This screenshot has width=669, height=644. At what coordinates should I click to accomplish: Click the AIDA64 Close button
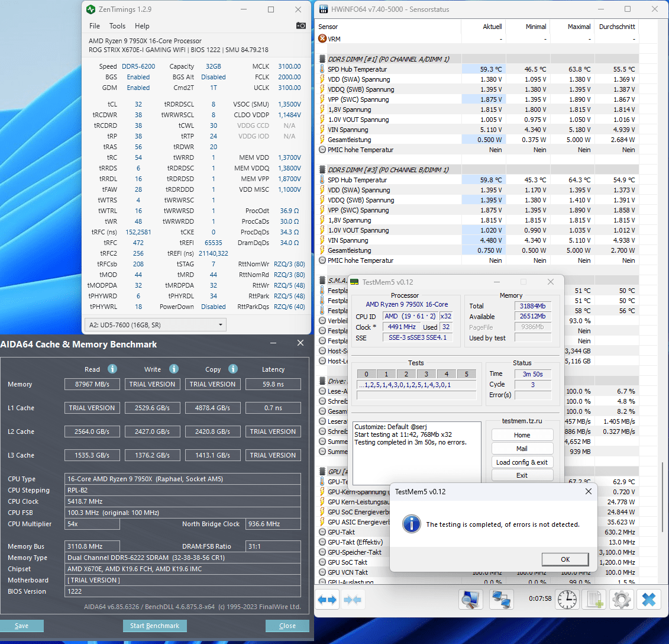tap(287, 626)
